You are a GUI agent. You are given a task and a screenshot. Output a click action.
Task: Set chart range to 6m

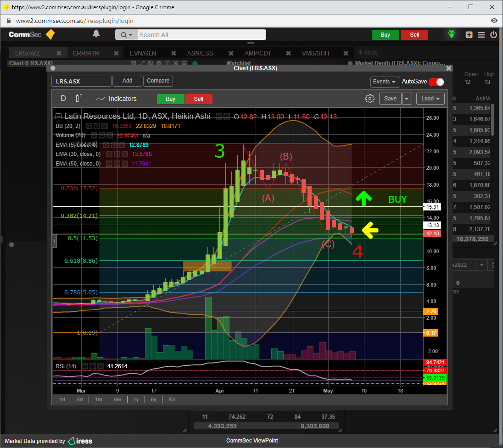pyautogui.click(x=118, y=399)
